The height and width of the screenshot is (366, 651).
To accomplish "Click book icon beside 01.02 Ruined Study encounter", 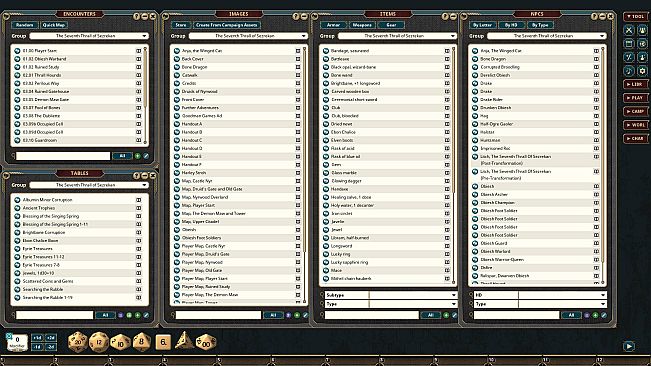I will coord(139,67).
